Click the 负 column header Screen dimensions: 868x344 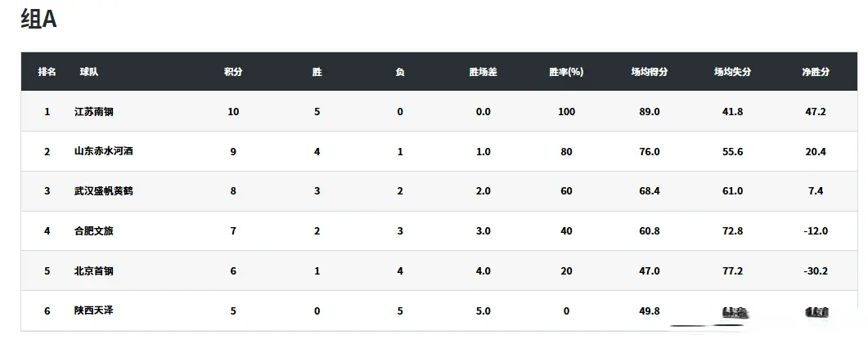coord(400,72)
